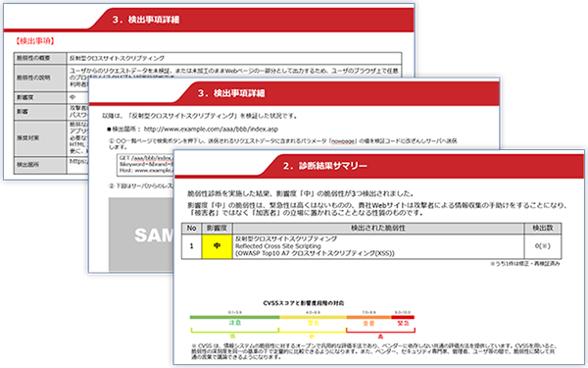Click the 'No' column header

[192, 229]
